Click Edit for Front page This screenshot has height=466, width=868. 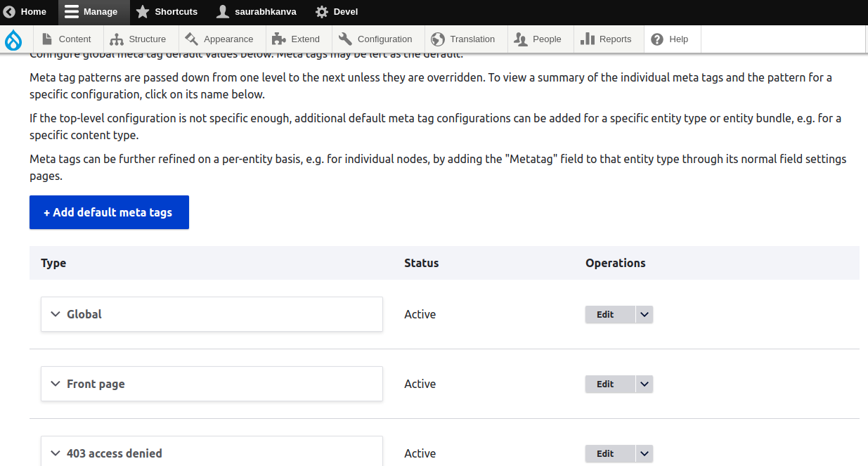tap(605, 384)
